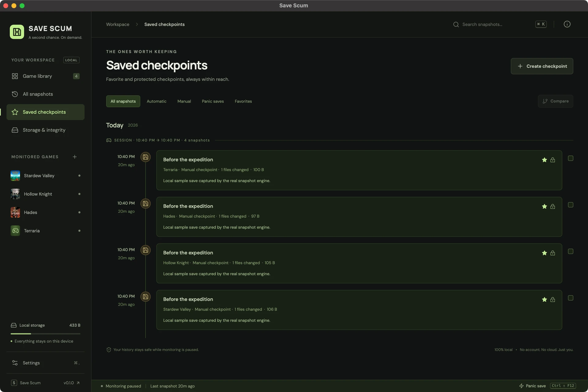
Task: Click the Save Scum floppy-disk logo
Action: tap(17, 32)
